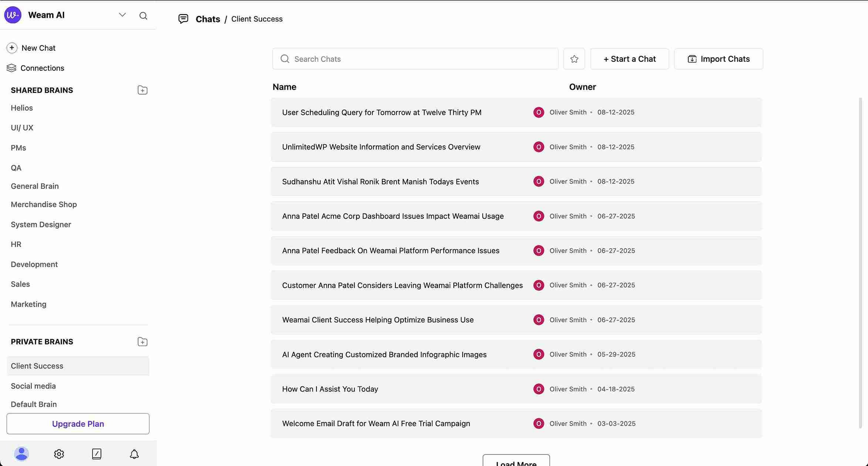Click the Upgrade Plan button
This screenshot has width=868, height=466.
(x=78, y=424)
